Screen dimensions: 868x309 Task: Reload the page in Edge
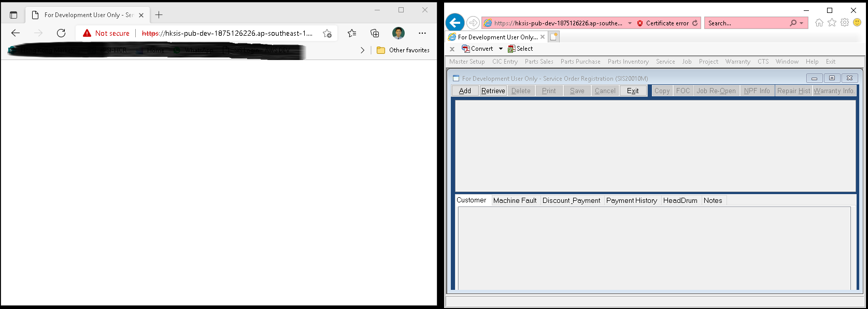[x=61, y=33]
